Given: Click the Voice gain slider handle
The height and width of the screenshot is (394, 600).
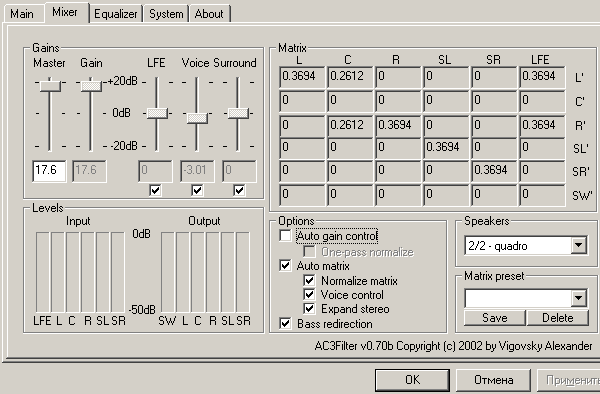Looking at the screenshot, I should coord(197,118).
